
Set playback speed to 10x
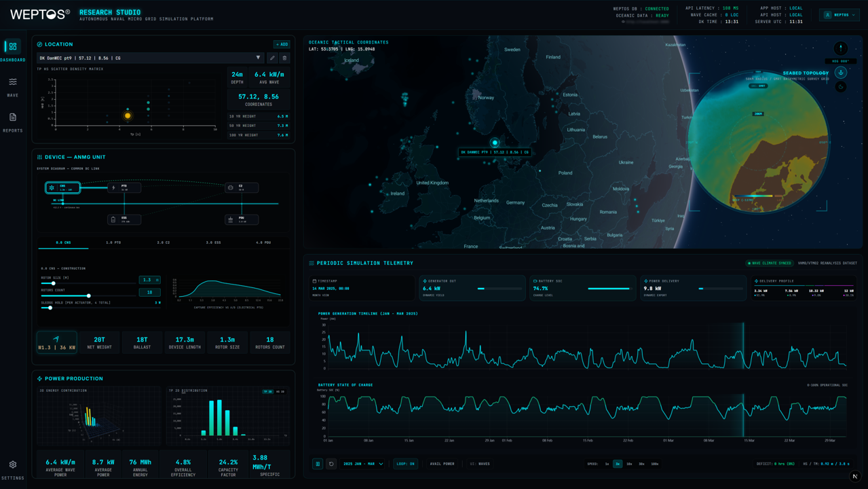click(x=629, y=464)
